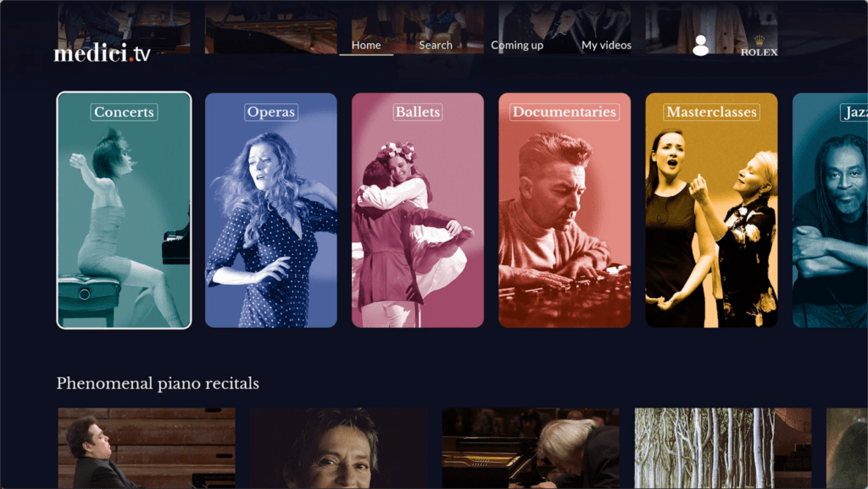The width and height of the screenshot is (868, 489).
Task: Click the medici.tv logo
Action: point(102,53)
